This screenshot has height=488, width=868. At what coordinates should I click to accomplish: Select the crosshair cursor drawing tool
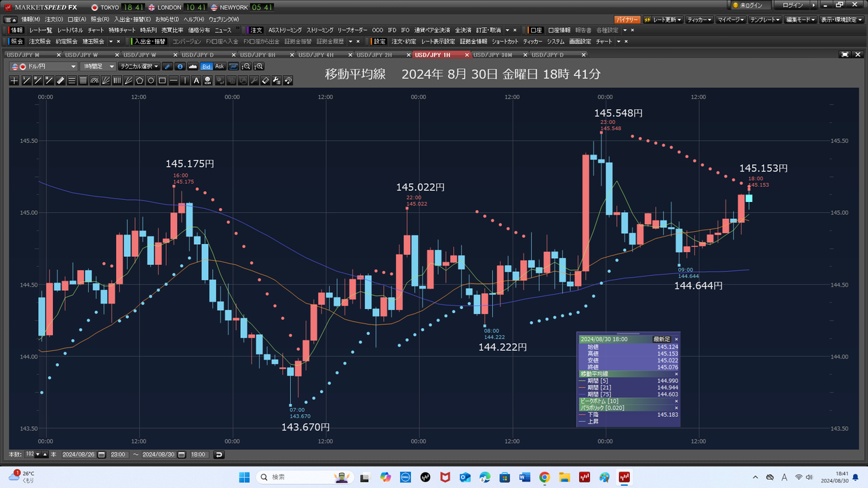click(15, 81)
